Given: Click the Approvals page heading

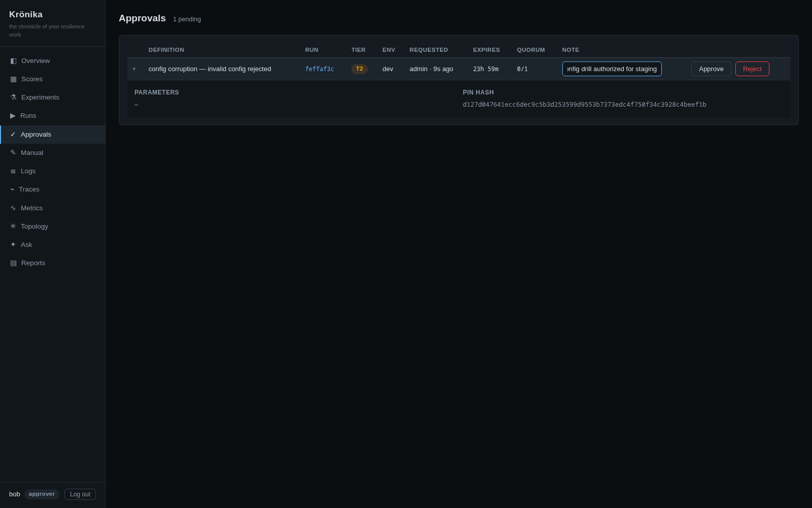Looking at the screenshot, I should pos(142,18).
